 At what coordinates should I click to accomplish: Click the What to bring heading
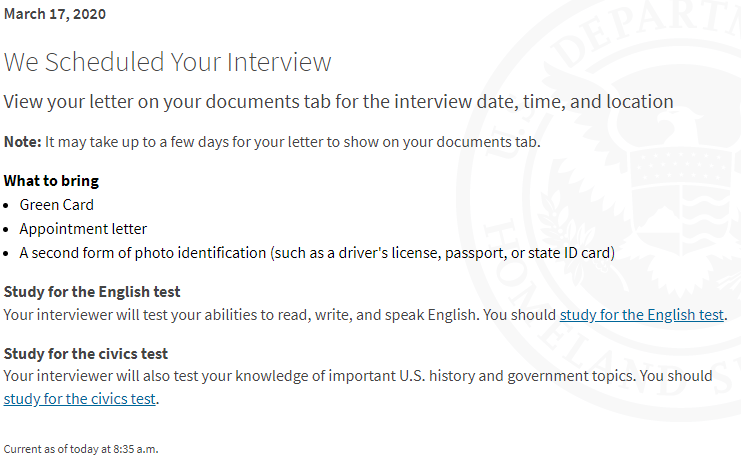tap(51, 181)
